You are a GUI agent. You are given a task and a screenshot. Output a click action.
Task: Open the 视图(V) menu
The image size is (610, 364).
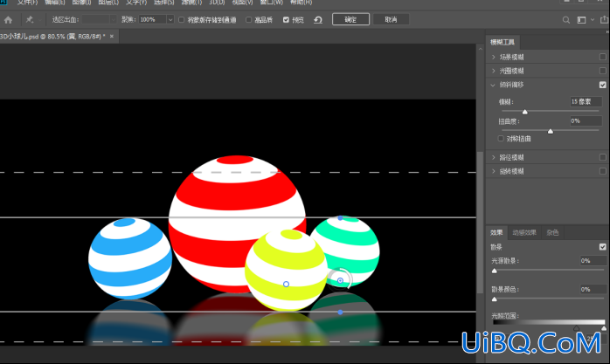coord(243,3)
